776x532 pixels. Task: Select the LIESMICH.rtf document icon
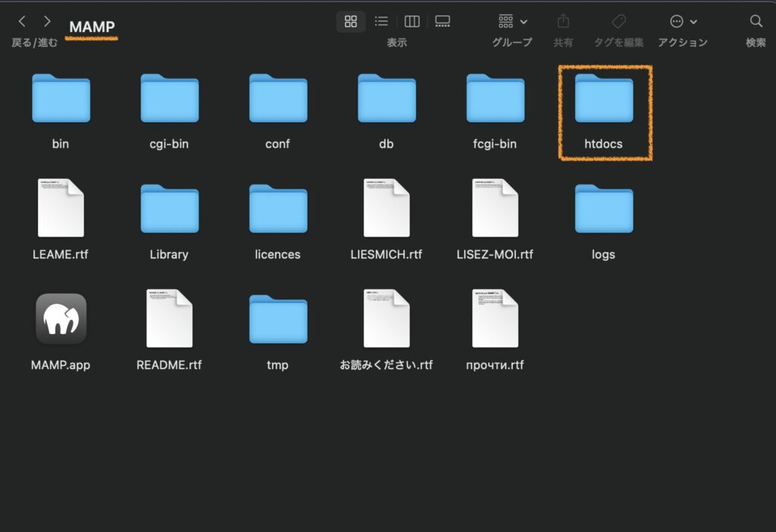[x=386, y=208]
